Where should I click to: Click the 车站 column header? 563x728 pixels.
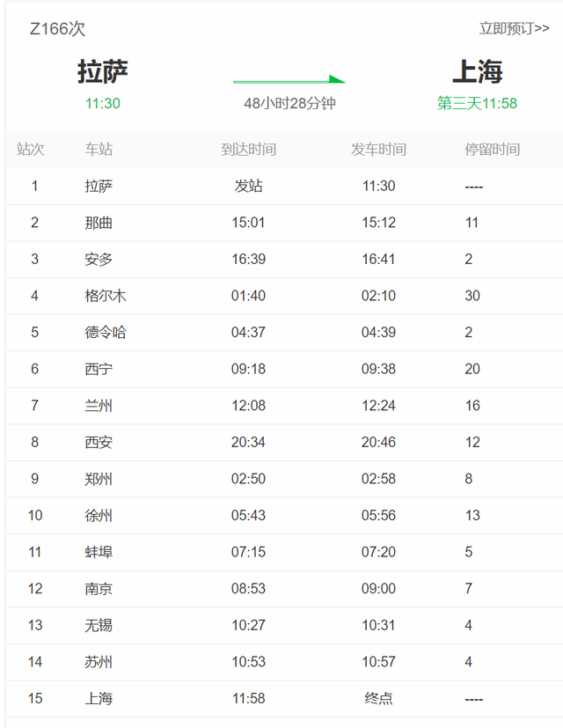99,150
